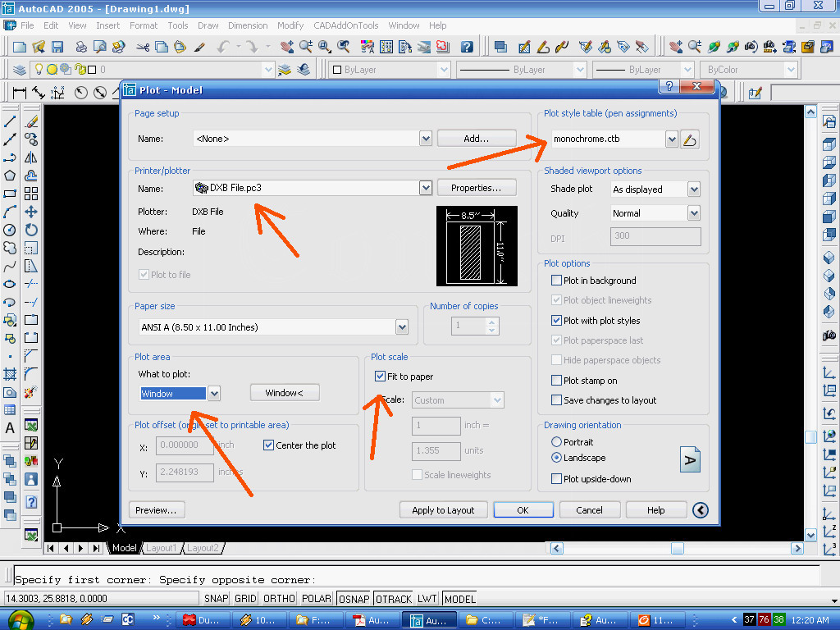Click the Zoom Realtime magnifier icon

point(306,47)
